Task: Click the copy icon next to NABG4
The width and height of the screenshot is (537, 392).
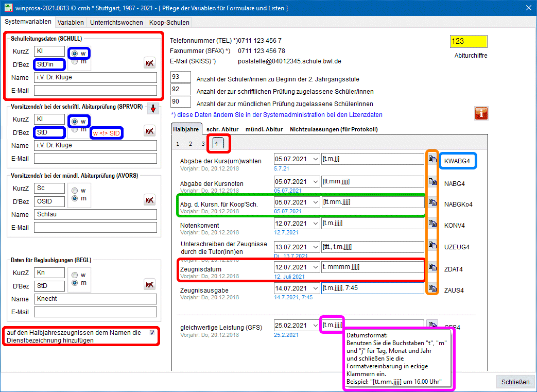Action: click(x=432, y=181)
